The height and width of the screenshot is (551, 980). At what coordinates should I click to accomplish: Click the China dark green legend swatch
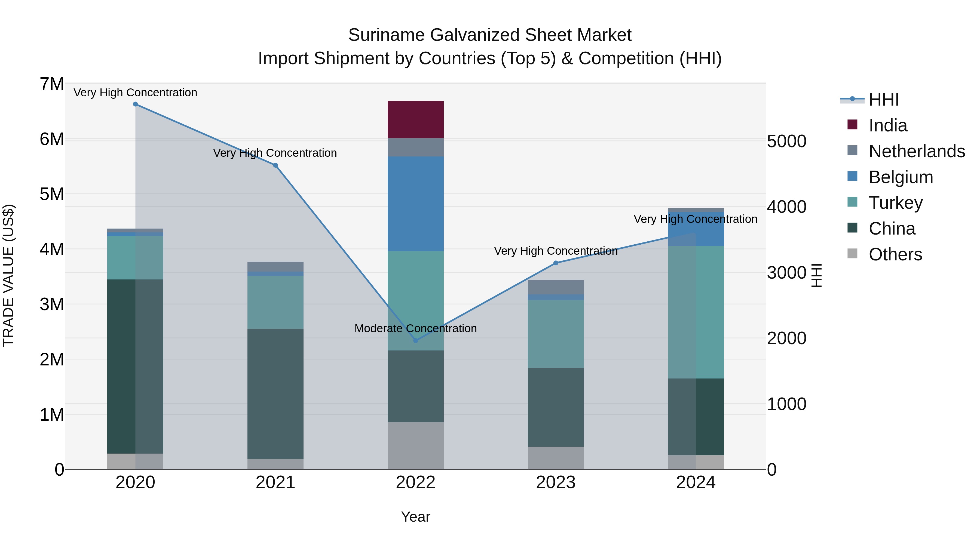[853, 228]
